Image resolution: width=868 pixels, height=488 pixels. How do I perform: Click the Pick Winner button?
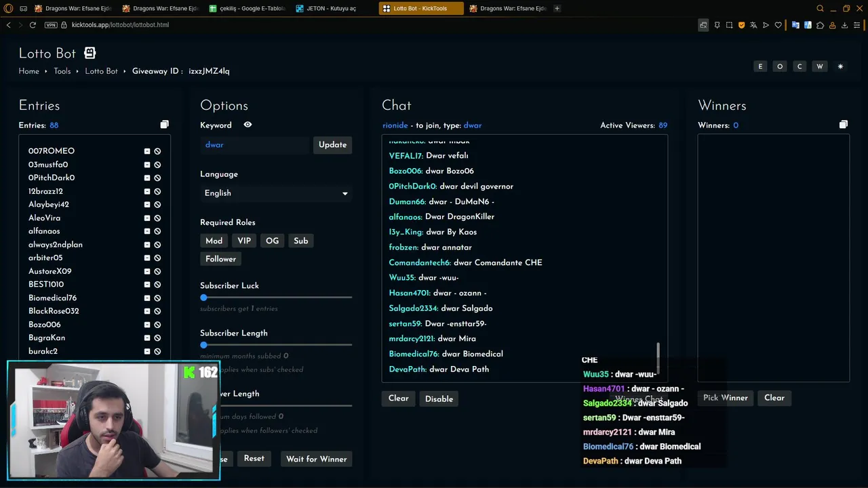point(726,398)
